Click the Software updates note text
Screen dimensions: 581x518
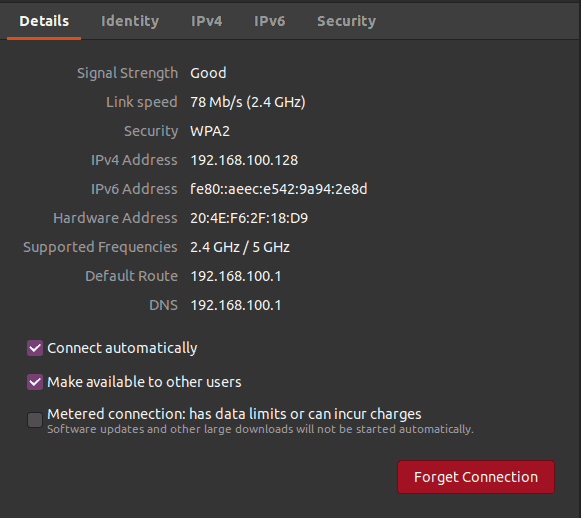pos(260,429)
